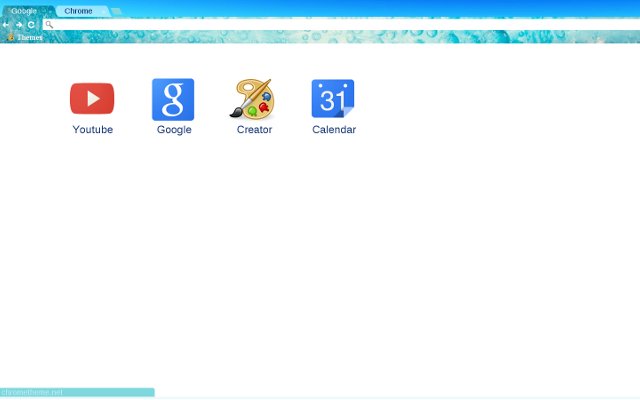Image resolution: width=640 pixels, height=400 pixels.
Task: Open the Youtube app icon
Action: [92, 98]
